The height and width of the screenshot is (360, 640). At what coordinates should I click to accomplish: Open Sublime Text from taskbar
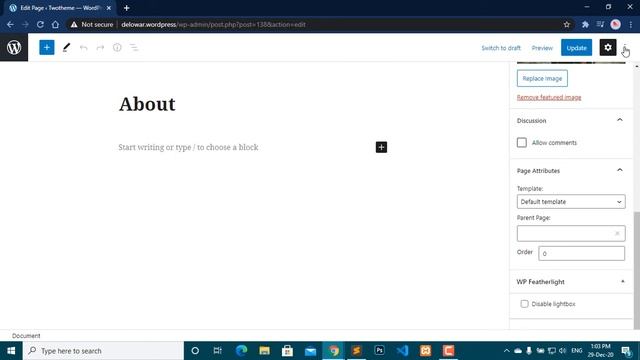tap(356, 351)
